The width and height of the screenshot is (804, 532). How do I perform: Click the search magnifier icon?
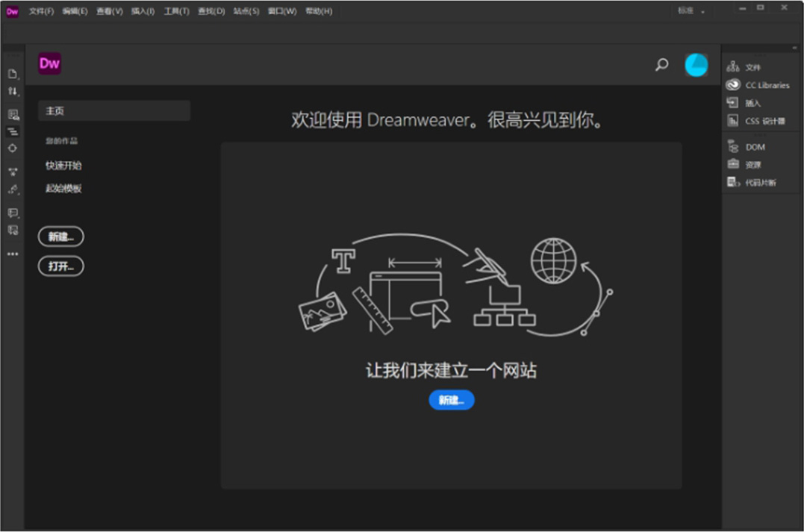tap(662, 65)
